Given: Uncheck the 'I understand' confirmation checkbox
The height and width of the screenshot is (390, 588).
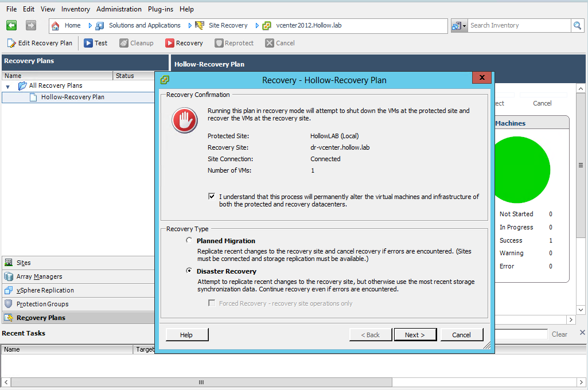Looking at the screenshot, I should coord(212,196).
